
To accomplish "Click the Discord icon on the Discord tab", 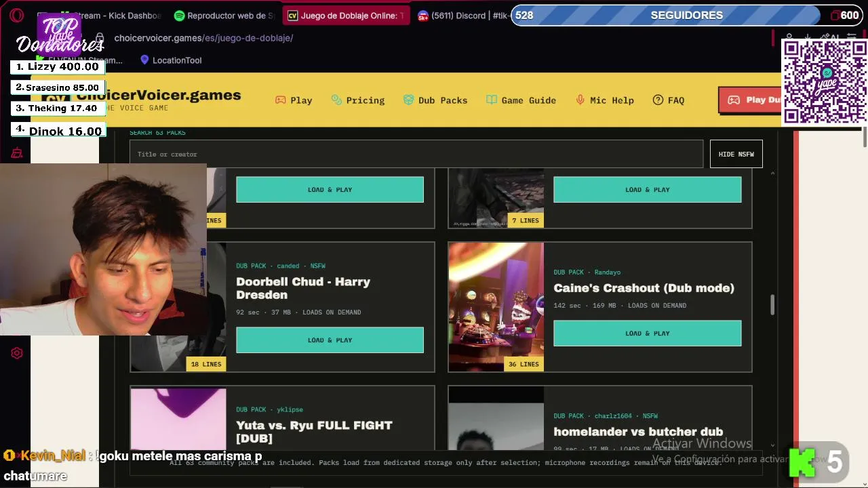I will pos(423,16).
